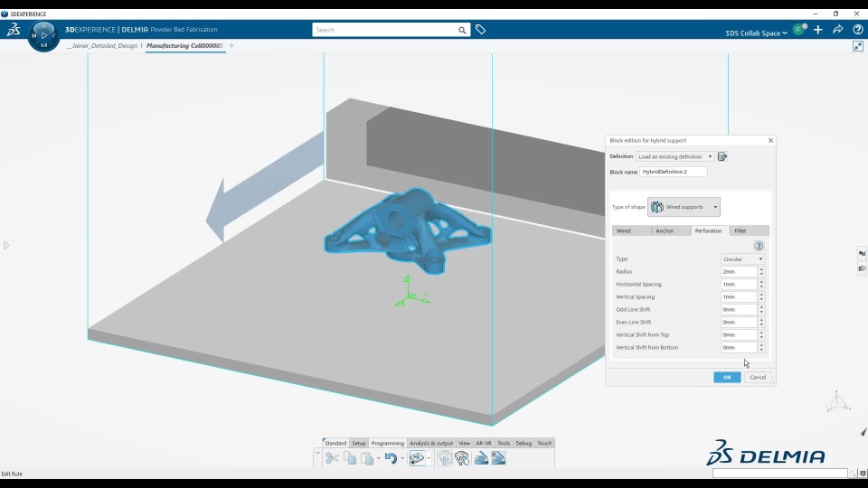Cancel the Block edition dialog
This screenshot has height=488, width=868.
[758, 378]
